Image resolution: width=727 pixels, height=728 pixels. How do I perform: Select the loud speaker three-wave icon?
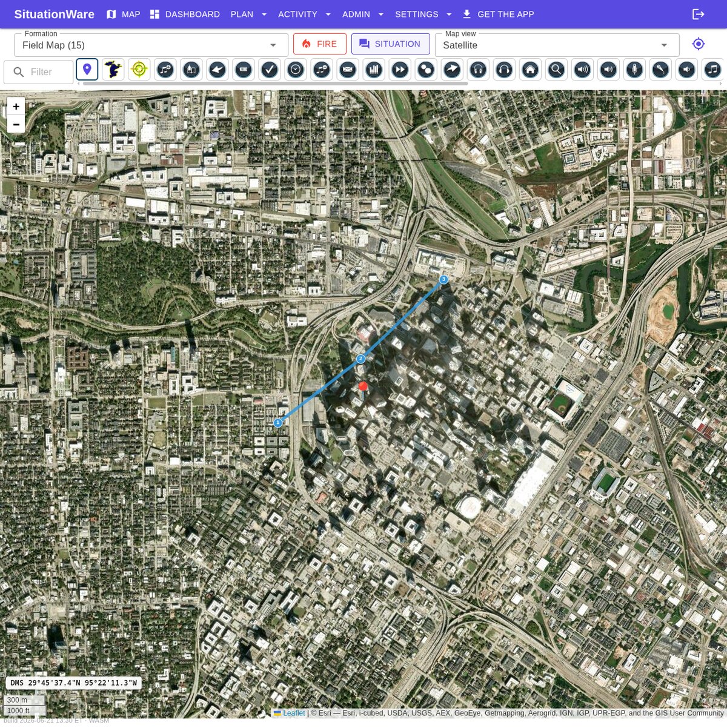tap(582, 70)
